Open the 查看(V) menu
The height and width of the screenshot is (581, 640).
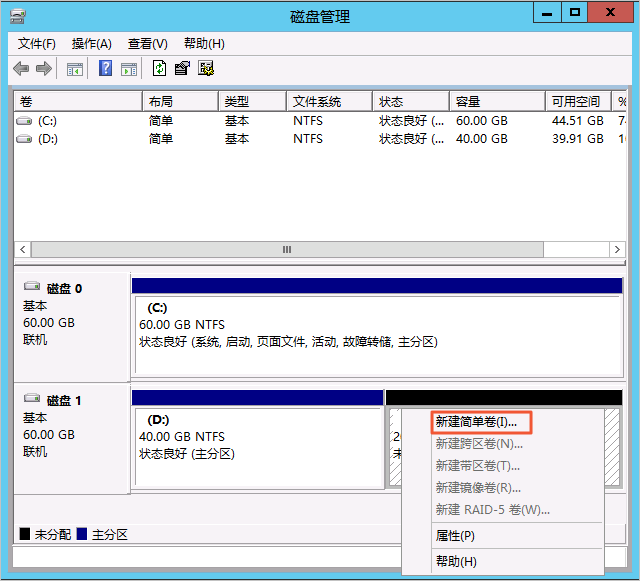tap(148, 44)
